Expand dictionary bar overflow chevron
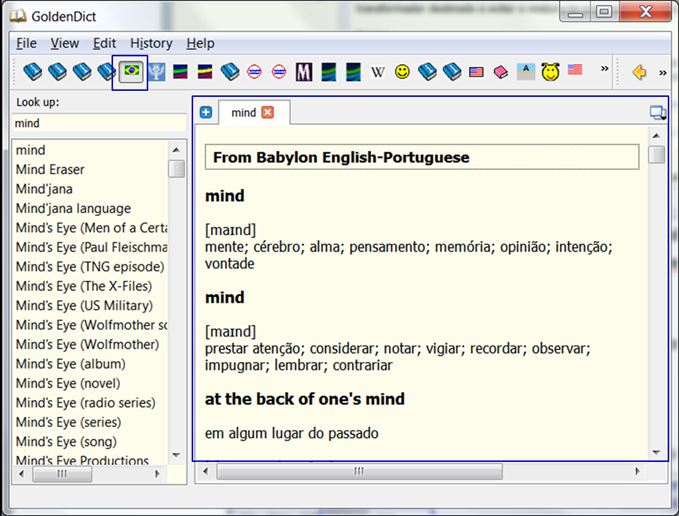This screenshot has width=679, height=516. click(x=605, y=68)
